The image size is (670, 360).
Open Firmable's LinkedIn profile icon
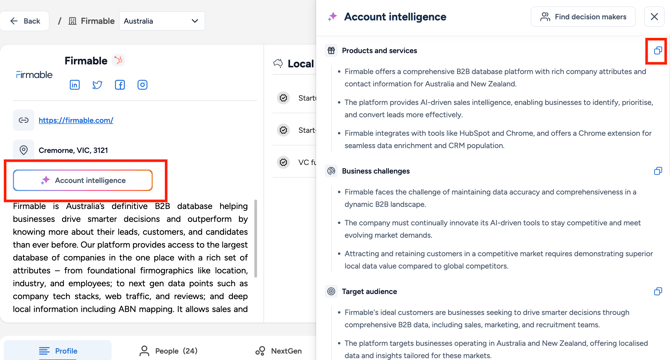click(x=75, y=85)
